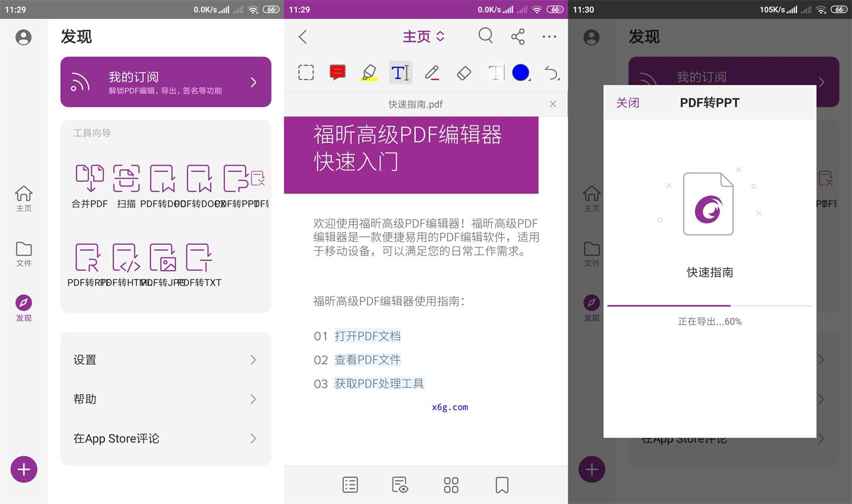The width and height of the screenshot is (852, 504).
Task: Open the 扫描 scan tool
Action: (x=126, y=184)
